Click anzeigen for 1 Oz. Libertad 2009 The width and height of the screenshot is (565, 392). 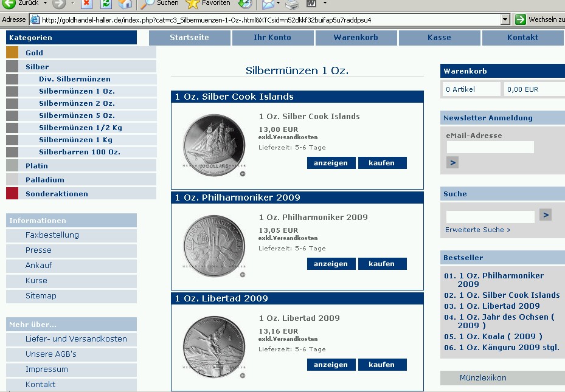(x=331, y=365)
